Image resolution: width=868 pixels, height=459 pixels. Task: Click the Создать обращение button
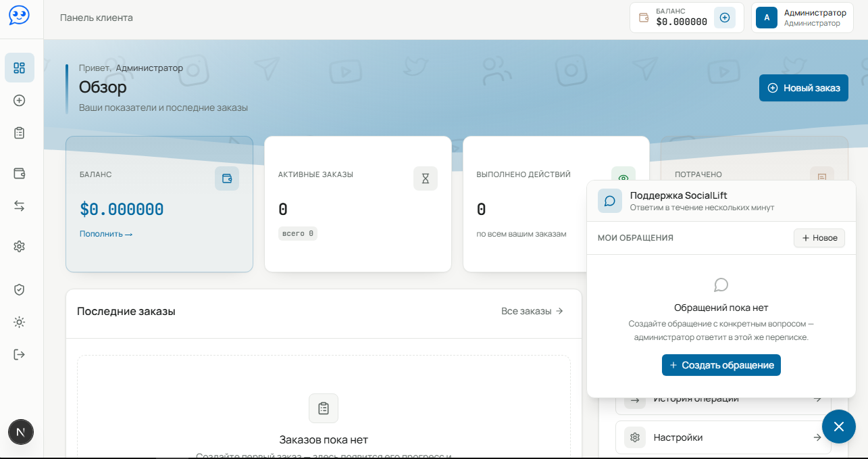click(x=721, y=365)
